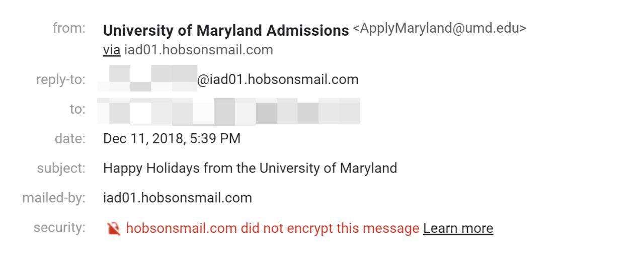Screen dimensions: 644x259
Task: Click the "from:" field label
Action: [x=69, y=28]
